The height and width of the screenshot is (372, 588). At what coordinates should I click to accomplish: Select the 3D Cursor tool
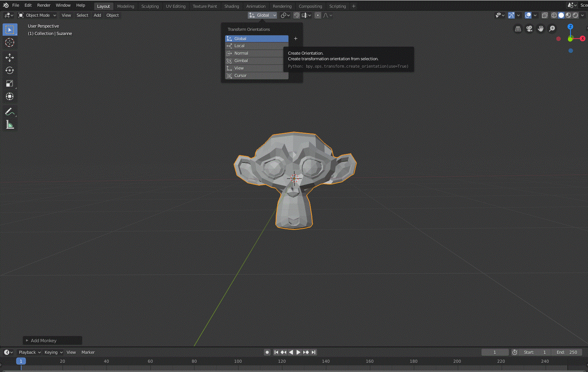tap(10, 42)
